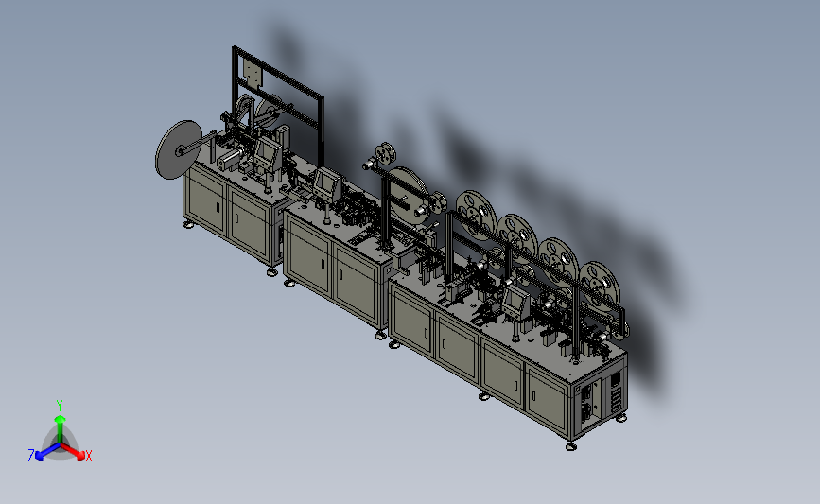
Task: Select the tall black rectangular frame above first station
Action: click(277, 105)
